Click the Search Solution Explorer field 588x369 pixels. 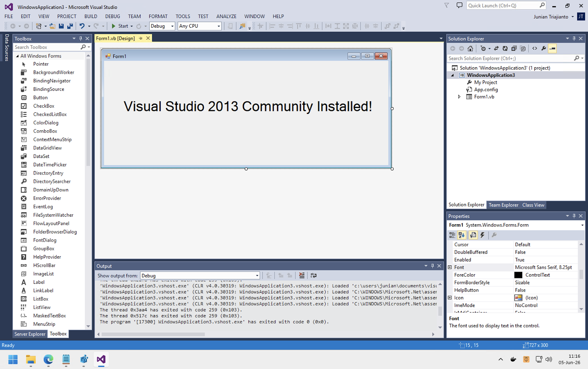coord(510,58)
